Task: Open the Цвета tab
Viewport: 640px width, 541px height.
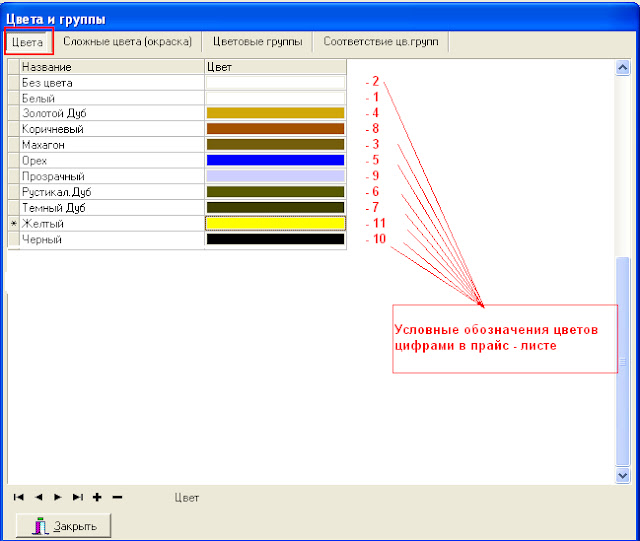Action: coord(28,42)
